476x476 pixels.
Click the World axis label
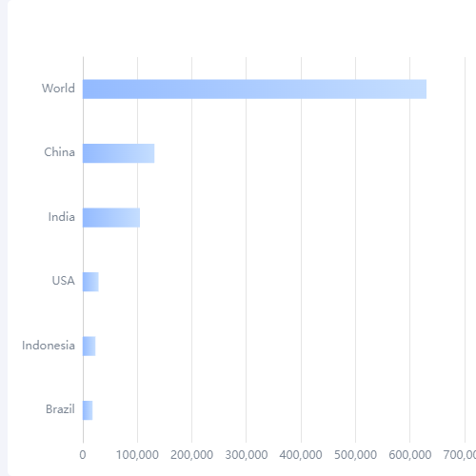click(x=58, y=89)
